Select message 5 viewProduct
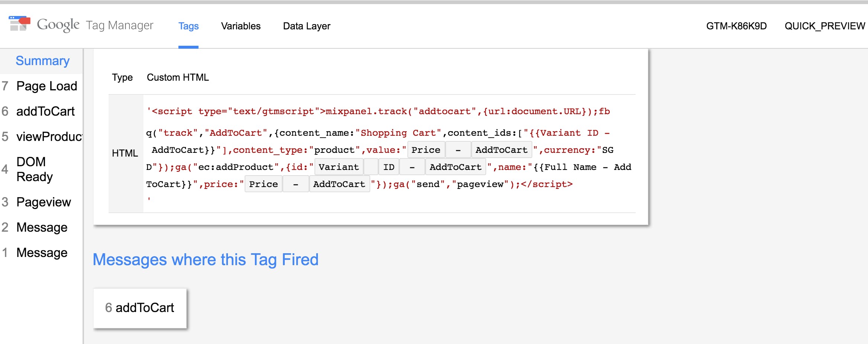Image resolution: width=868 pixels, height=344 pixels. [x=41, y=137]
